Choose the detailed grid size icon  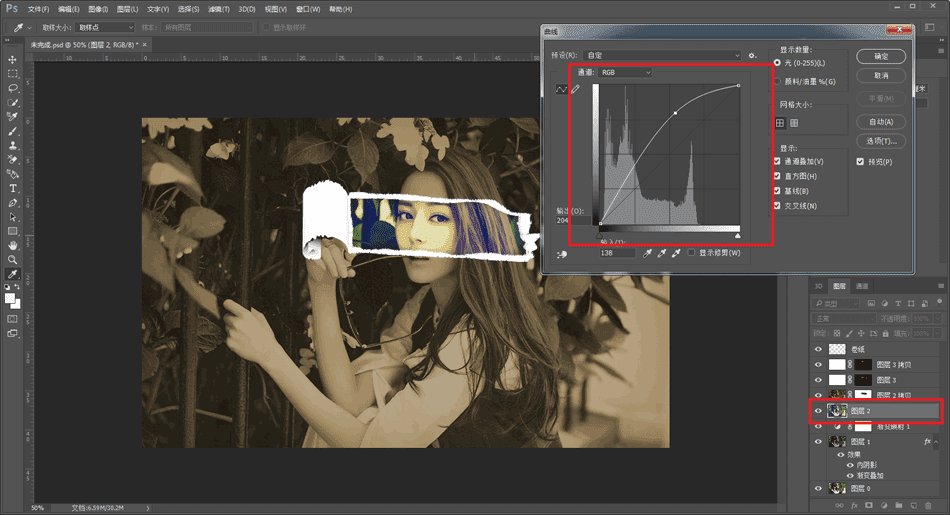coord(794,123)
